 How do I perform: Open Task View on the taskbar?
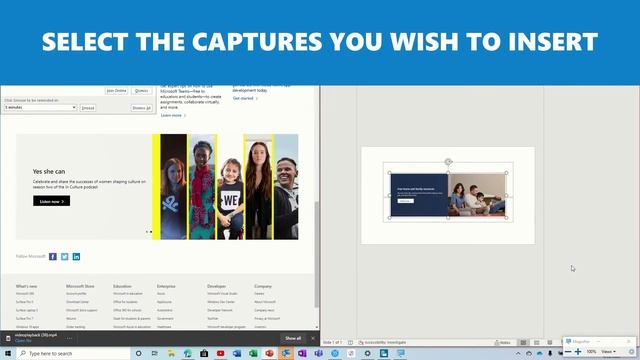point(155,353)
